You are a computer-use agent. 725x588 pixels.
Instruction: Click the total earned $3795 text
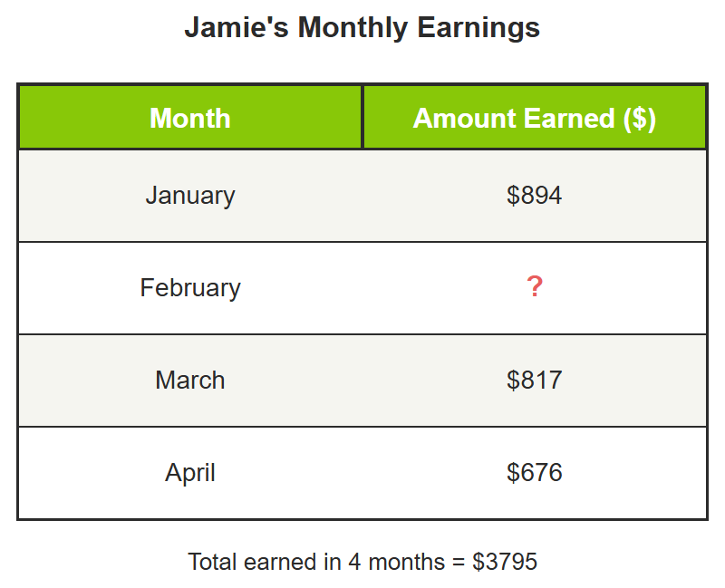coord(362,562)
